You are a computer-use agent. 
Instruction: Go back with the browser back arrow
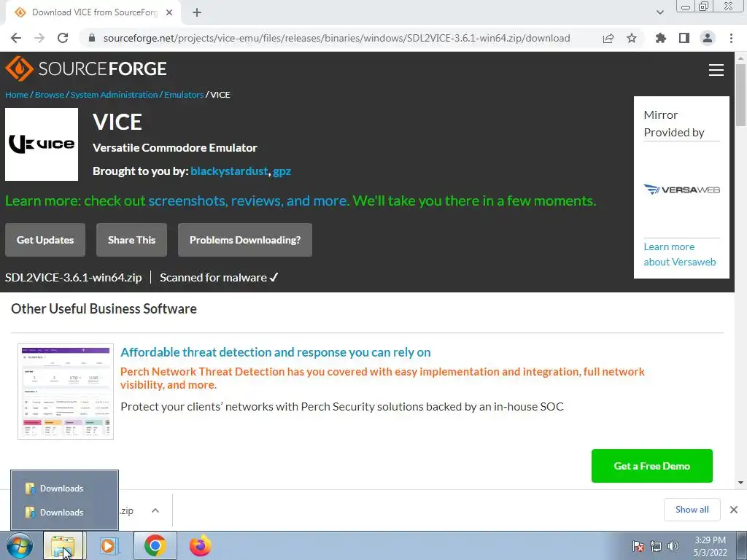pyautogui.click(x=16, y=38)
